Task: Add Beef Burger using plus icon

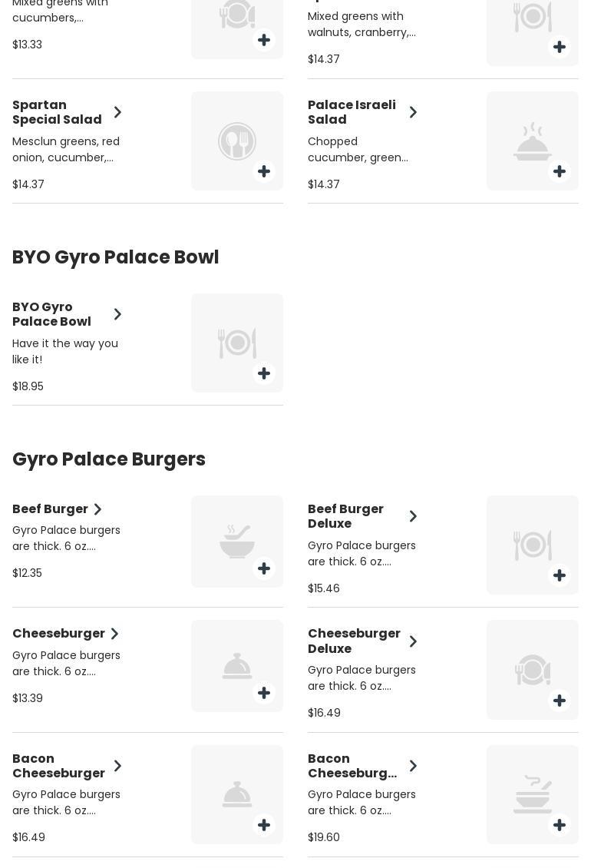Action: point(264,568)
